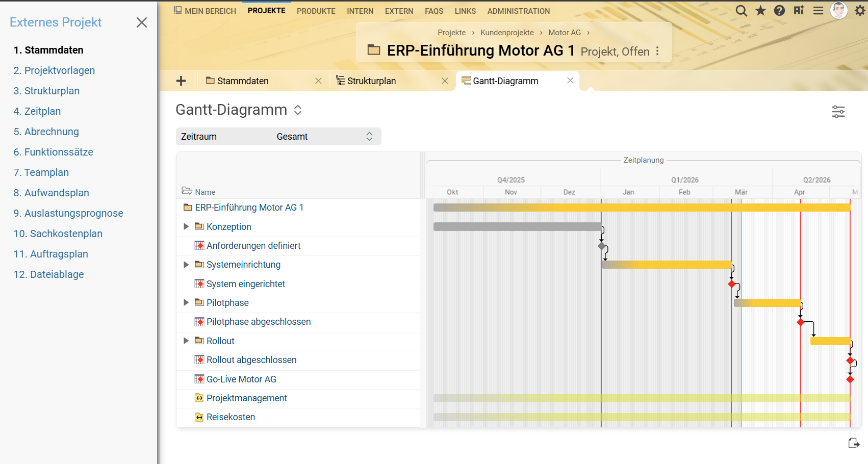The width and height of the screenshot is (868, 464).
Task: Select the Q1/2026 quarter header
Action: [x=685, y=180]
